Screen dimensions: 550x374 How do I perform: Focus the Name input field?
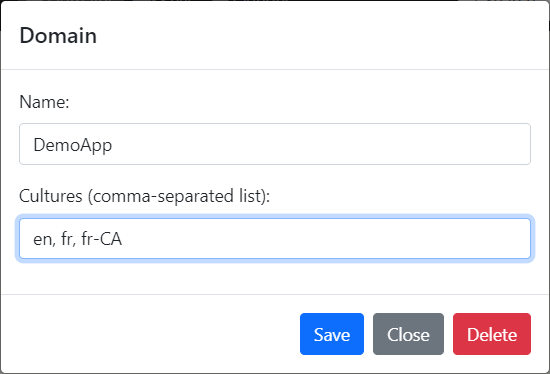click(275, 144)
